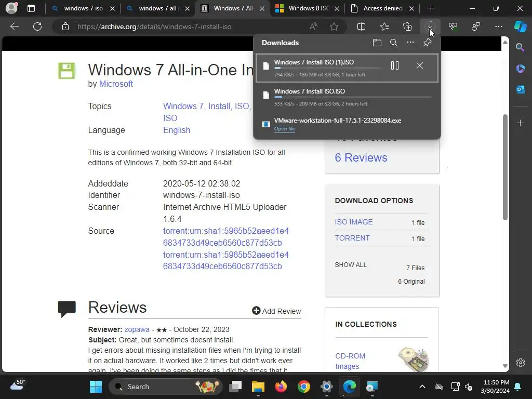Open the notifications bell
Viewport: 532px width, 399px height.
tap(518, 387)
